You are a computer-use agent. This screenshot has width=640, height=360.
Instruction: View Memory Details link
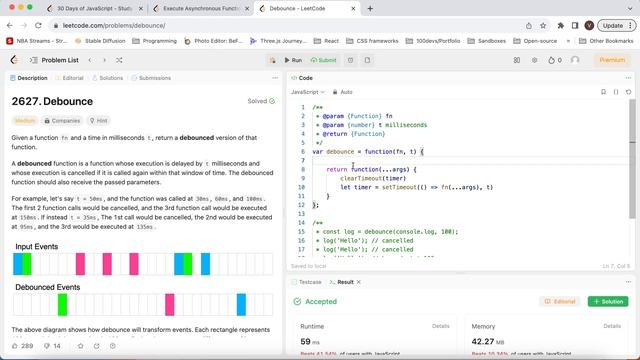click(612, 326)
